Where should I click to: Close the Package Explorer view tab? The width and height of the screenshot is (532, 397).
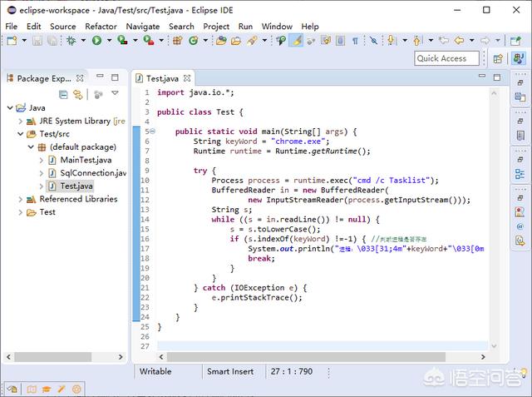click(x=80, y=78)
